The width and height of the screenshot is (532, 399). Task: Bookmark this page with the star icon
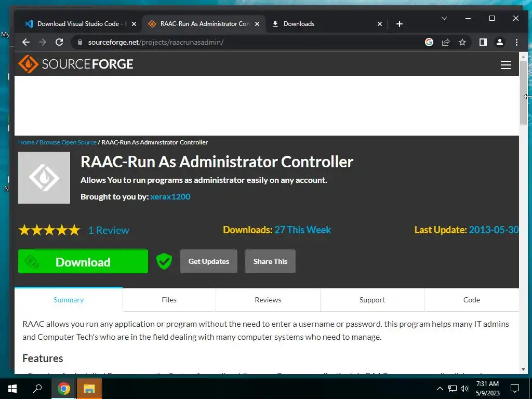[x=462, y=42]
